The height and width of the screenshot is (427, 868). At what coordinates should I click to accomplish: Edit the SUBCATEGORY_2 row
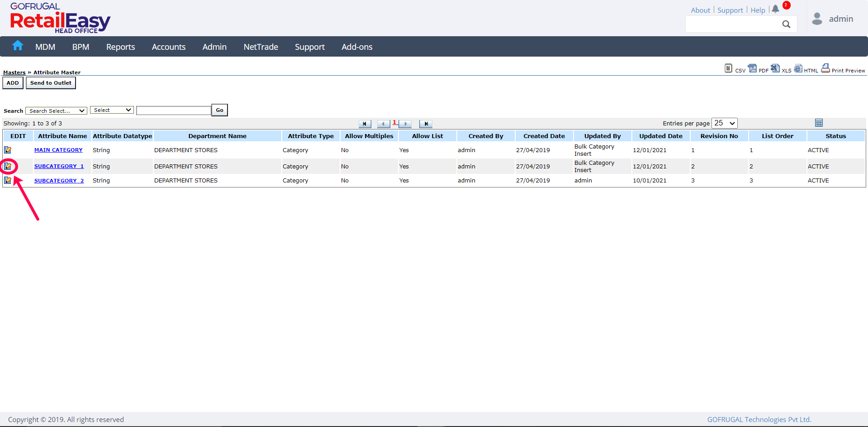8,180
